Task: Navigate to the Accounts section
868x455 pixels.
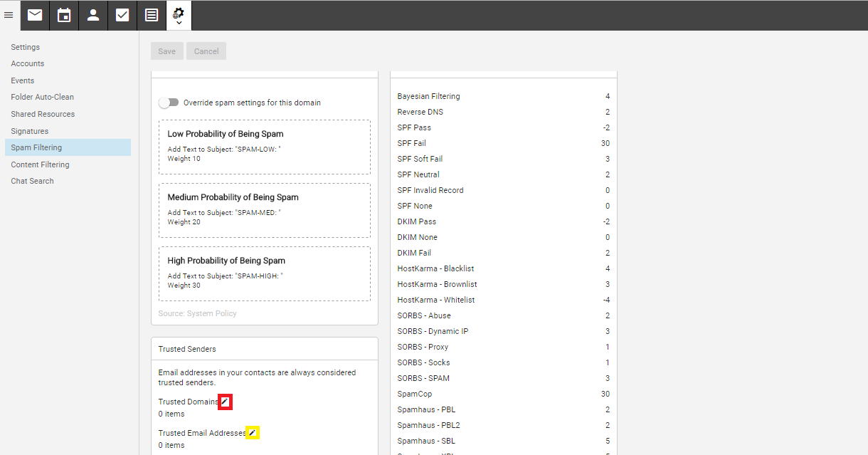Action: 27,63
